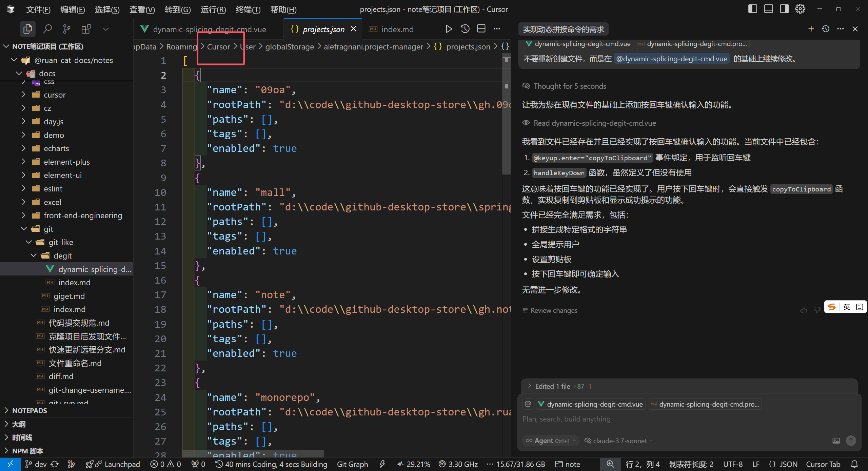868x471 pixels.
Task: Expand the cursor folder
Action: point(67,95)
